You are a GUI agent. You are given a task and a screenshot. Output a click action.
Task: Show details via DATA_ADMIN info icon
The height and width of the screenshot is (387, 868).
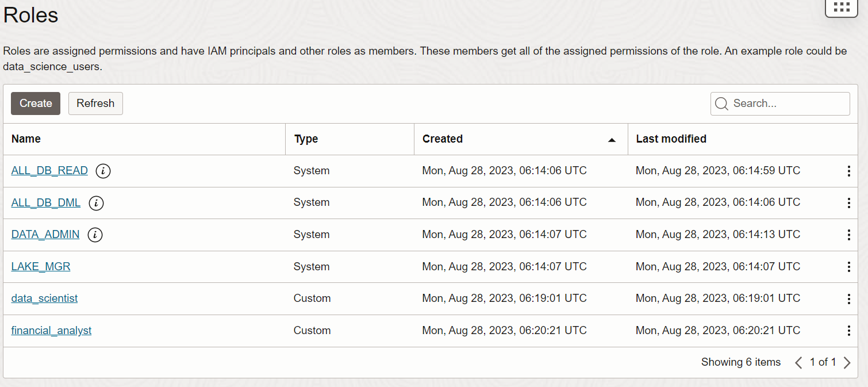(x=95, y=235)
